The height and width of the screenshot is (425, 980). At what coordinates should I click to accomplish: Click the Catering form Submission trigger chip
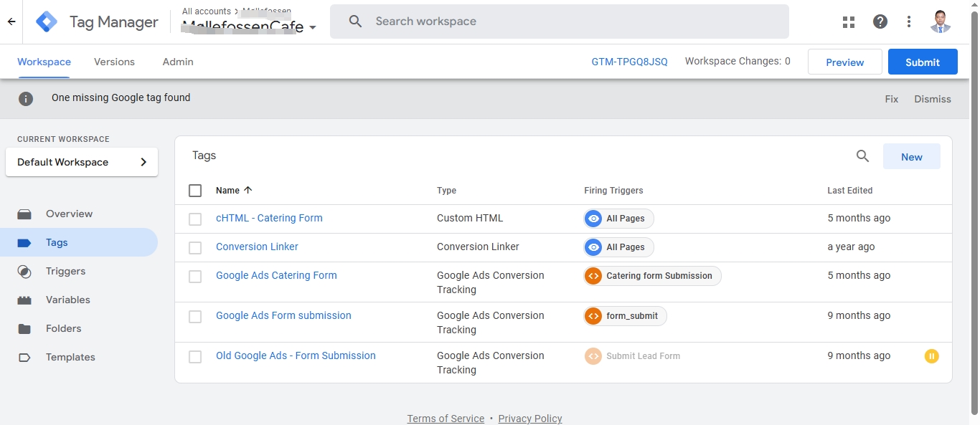pos(652,276)
